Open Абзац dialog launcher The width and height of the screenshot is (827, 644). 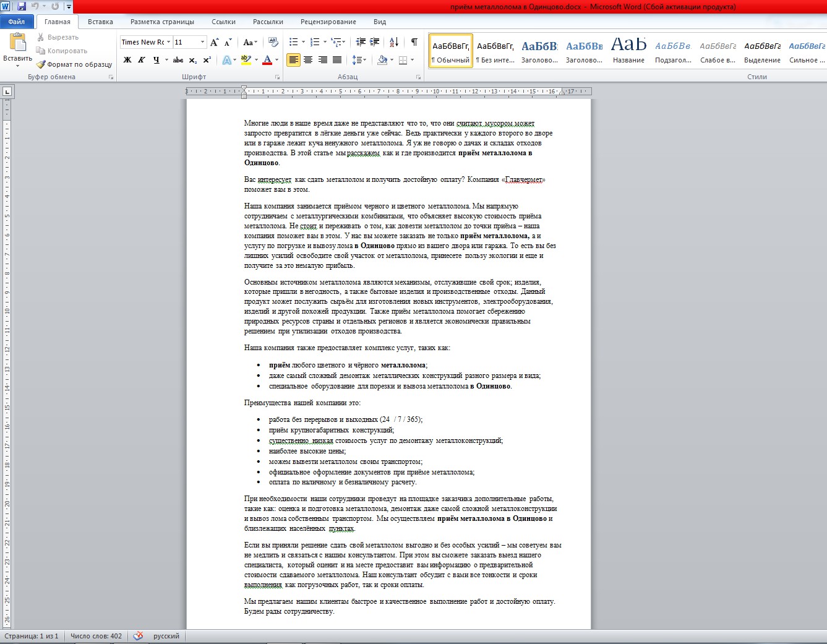point(419,77)
